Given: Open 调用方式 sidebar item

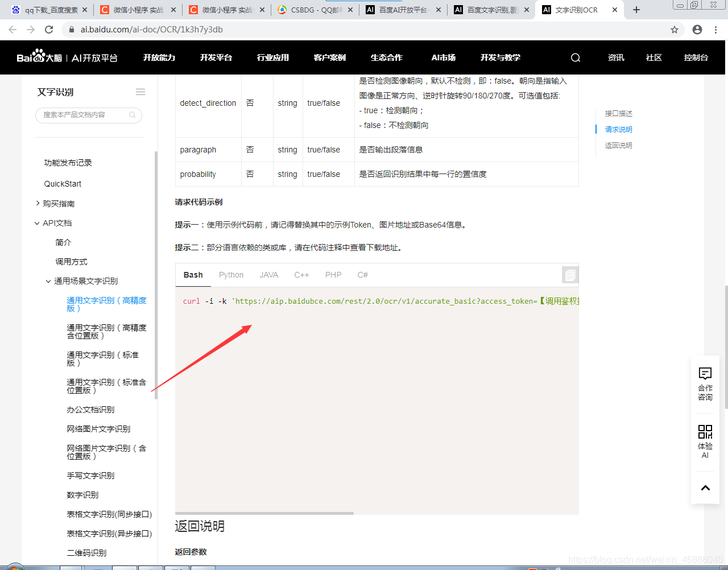Looking at the screenshot, I should pos(71,262).
